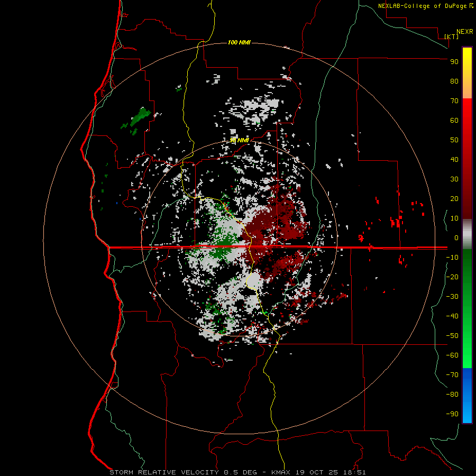Click the 50 value on velocity scale

pyautogui.click(x=454, y=140)
